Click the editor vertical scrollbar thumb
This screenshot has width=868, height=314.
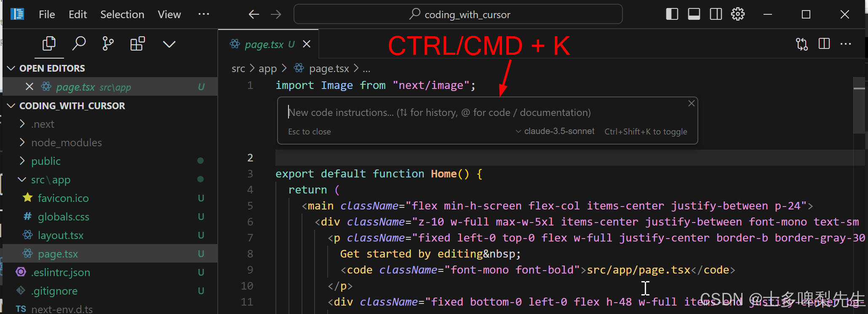coord(859,105)
